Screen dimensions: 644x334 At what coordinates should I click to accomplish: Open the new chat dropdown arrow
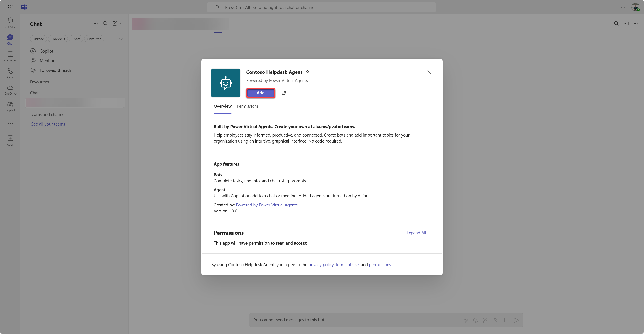[121, 24]
